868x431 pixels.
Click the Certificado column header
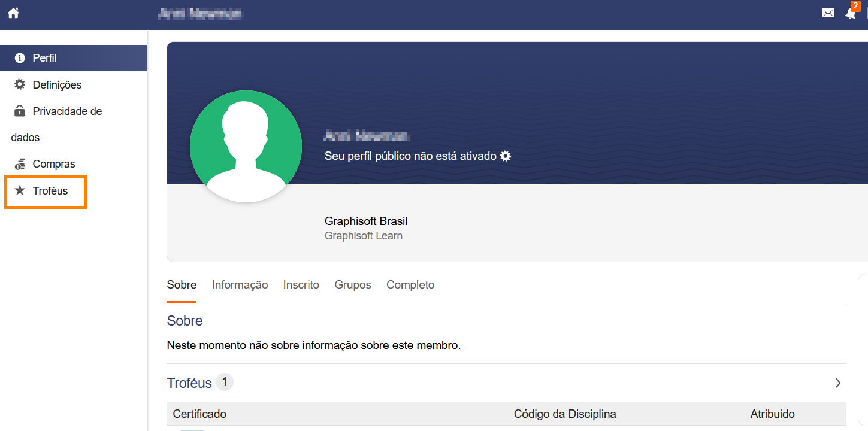pos(199,414)
